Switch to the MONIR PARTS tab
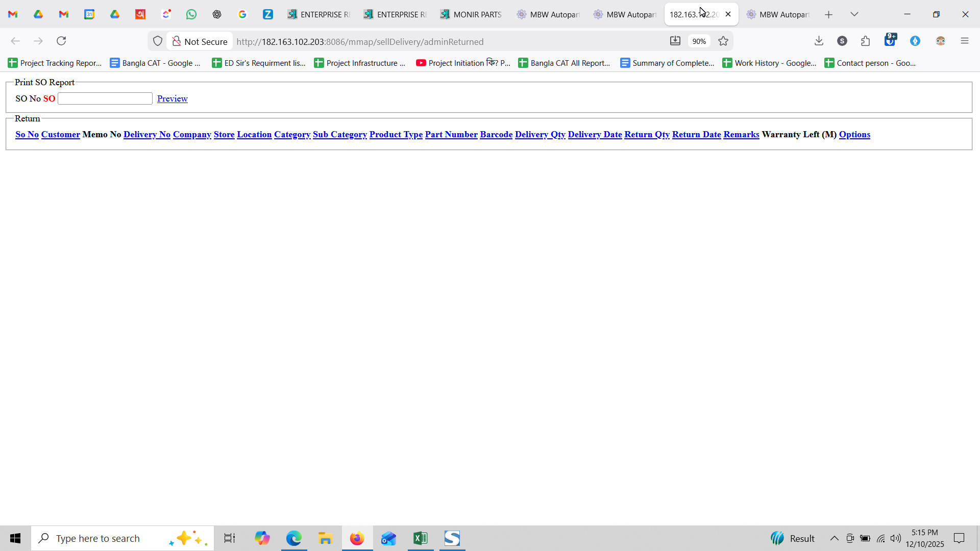 click(x=471, y=14)
